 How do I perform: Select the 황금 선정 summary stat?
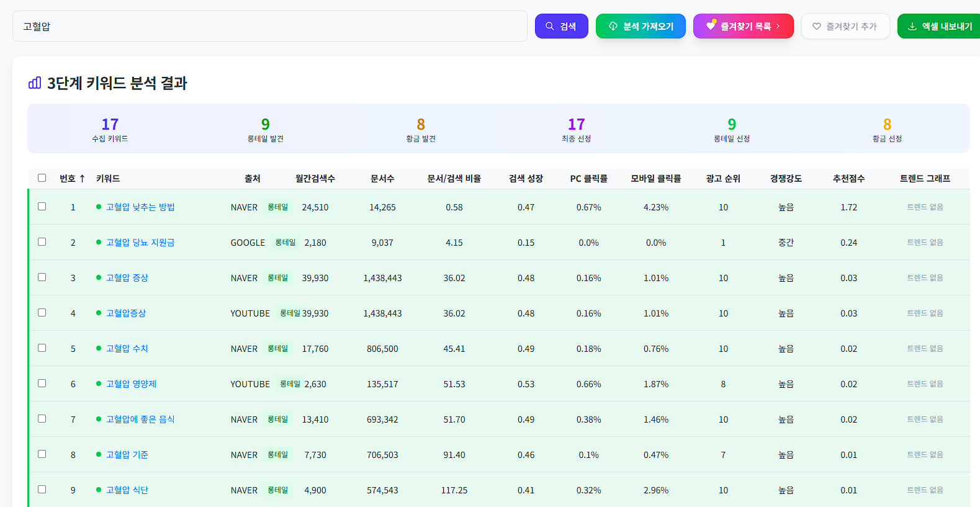tap(887, 129)
